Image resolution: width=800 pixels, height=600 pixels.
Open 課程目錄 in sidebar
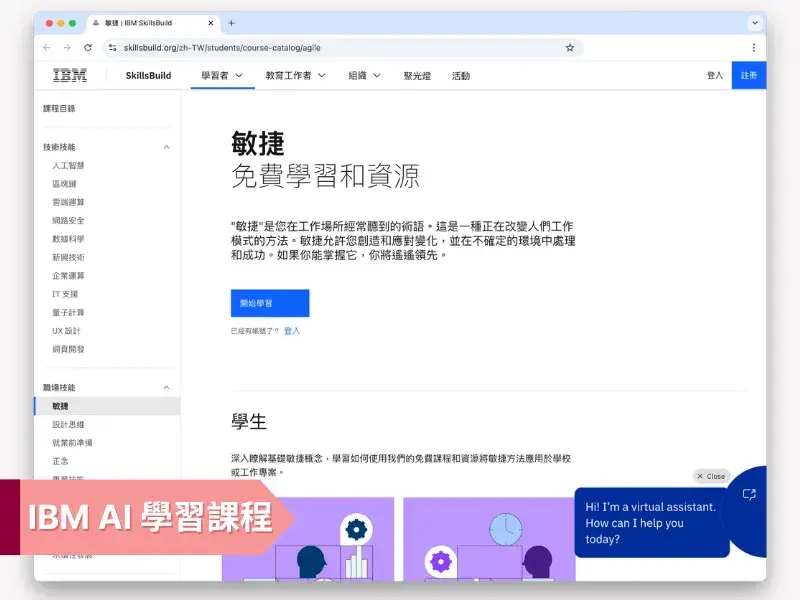click(x=59, y=108)
